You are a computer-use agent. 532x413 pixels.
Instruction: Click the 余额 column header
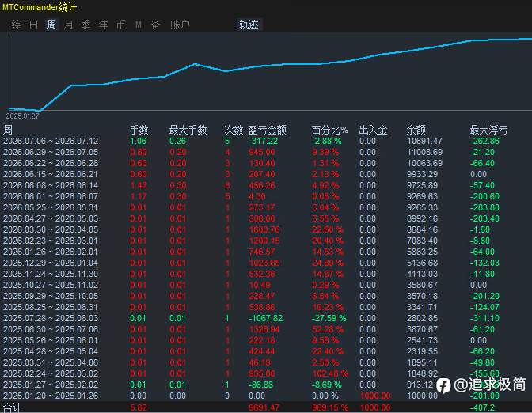pos(416,130)
